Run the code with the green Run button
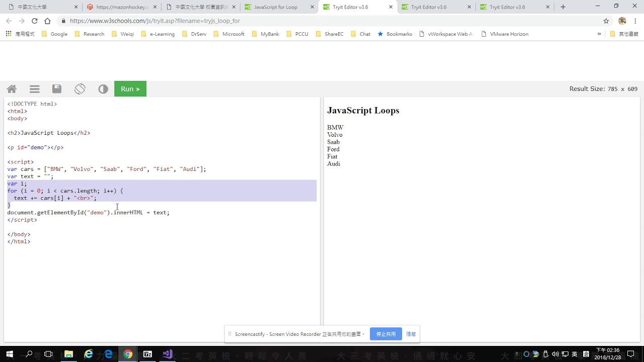644x362 pixels. tap(130, 89)
